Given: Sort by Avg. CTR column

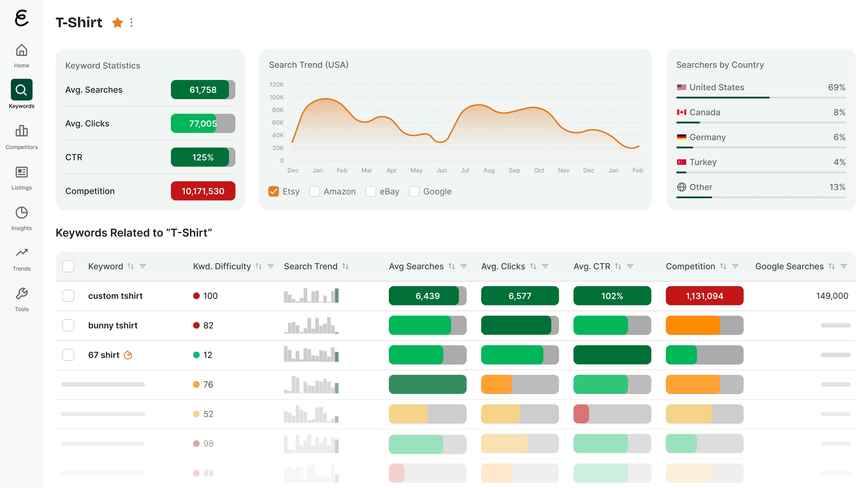Looking at the screenshot, I should 618,266.
